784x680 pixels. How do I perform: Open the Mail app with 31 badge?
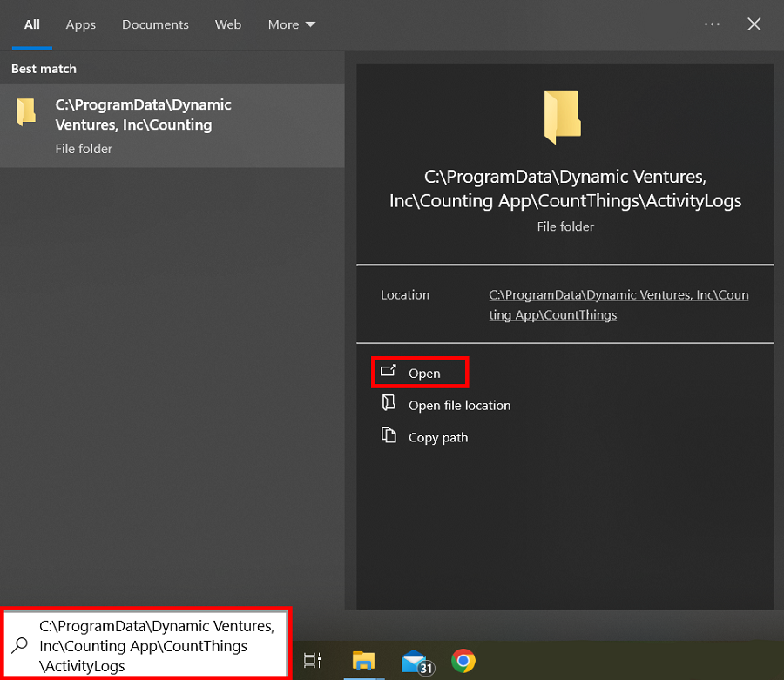click(416, 662)
